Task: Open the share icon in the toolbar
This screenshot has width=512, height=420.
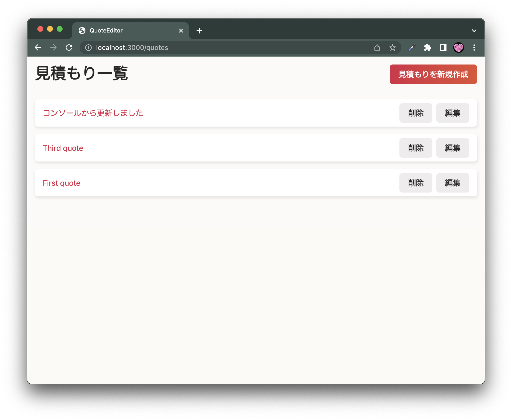Action: pos(377,48)
